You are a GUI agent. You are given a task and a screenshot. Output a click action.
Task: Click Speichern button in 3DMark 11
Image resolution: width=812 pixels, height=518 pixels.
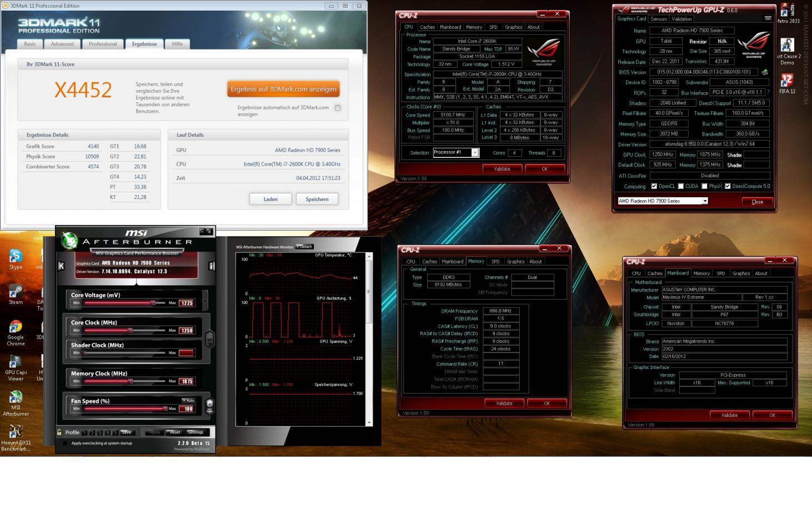click(x=317, y=199)
